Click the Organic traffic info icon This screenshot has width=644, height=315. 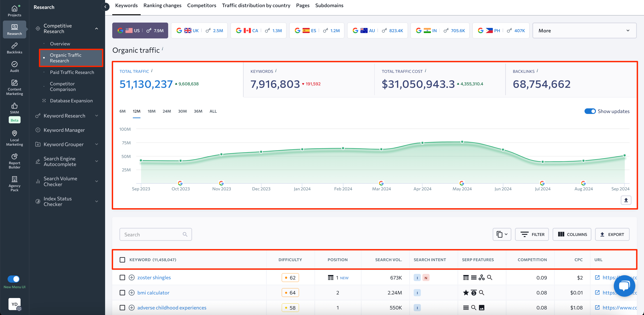[163, 48]
